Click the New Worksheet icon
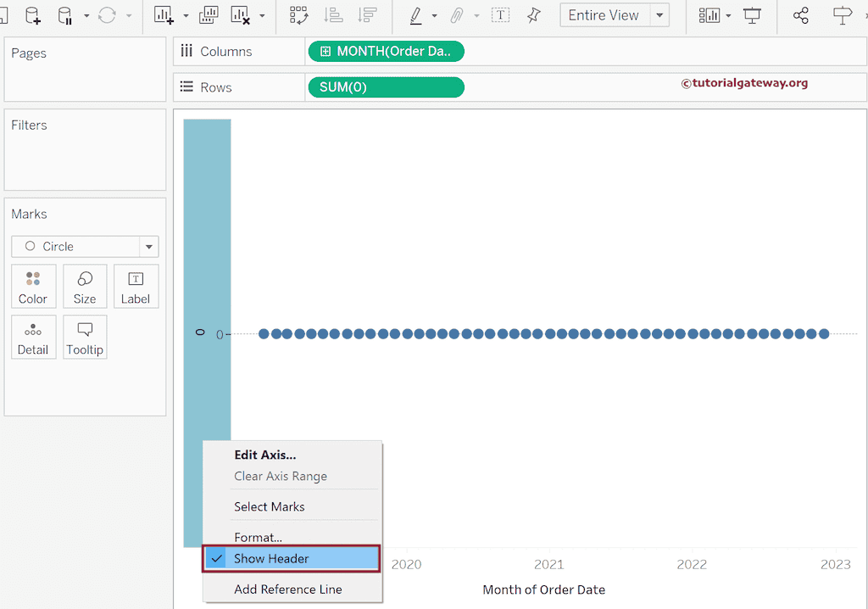 point(164,15)
